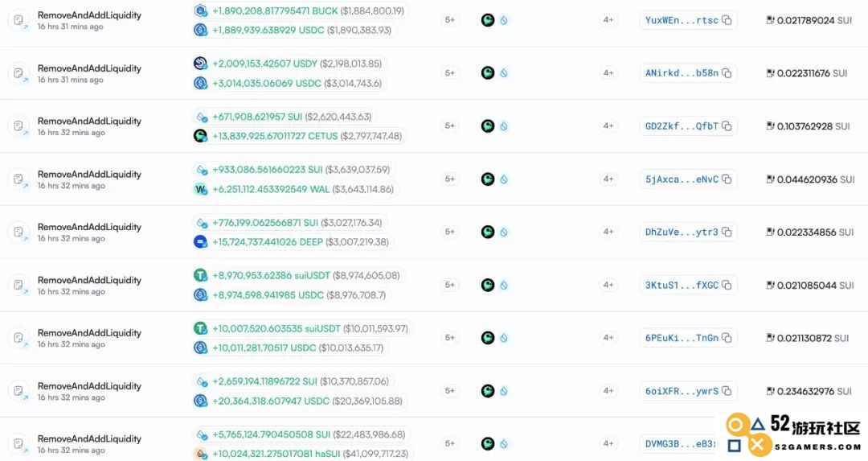The height and width of the screenshot is (461, 868).
Task: Select the 0.044620936 SUI gas fee
Action: [816, 179]
